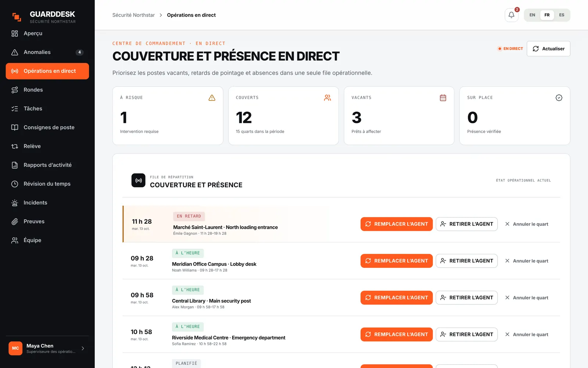Retirer l'agent on Meridian Office Campus row
The width and height of the screenshot is (588, 368).
pos(467,261)
